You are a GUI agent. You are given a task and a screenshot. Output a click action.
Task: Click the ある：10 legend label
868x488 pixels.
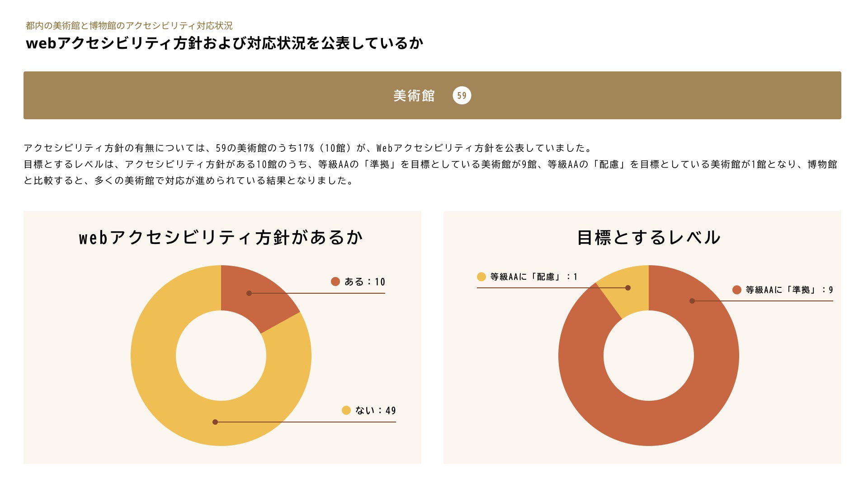364,282
